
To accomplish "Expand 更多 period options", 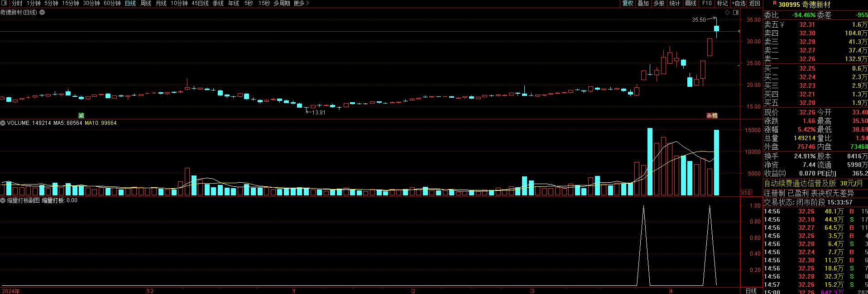I will [x=301, y=3].
